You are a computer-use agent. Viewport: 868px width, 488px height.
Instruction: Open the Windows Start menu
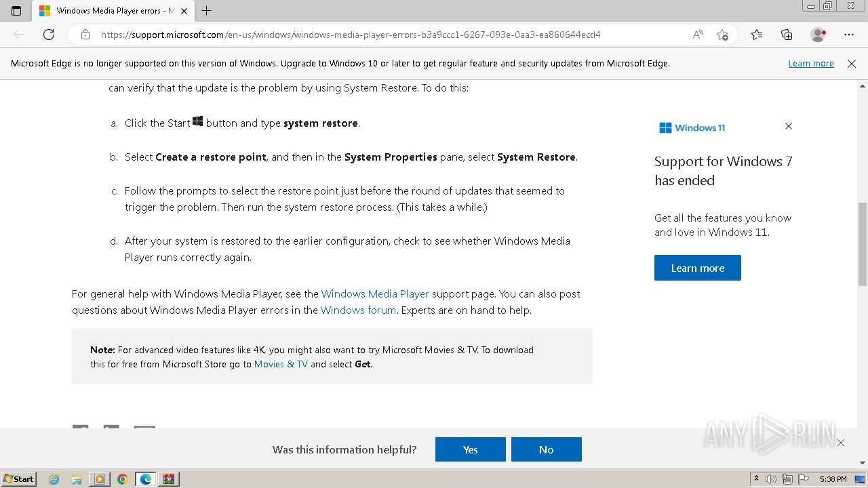[x=18, y=479]
